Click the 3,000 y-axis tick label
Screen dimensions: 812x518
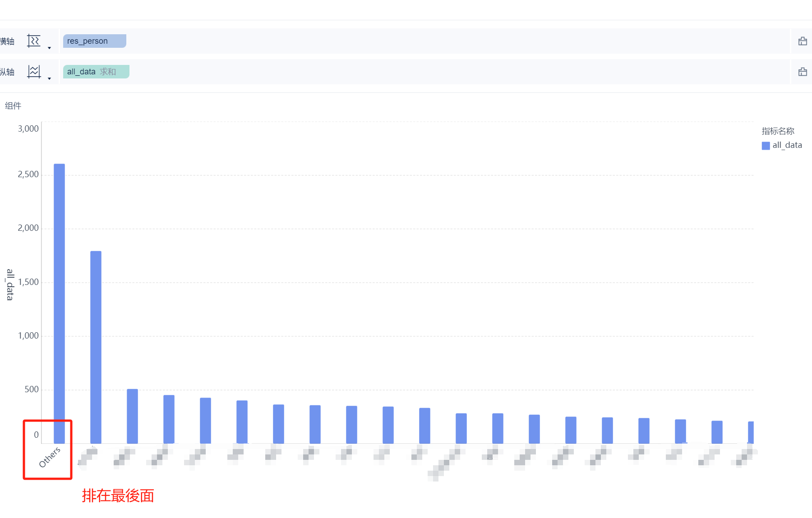28,128
